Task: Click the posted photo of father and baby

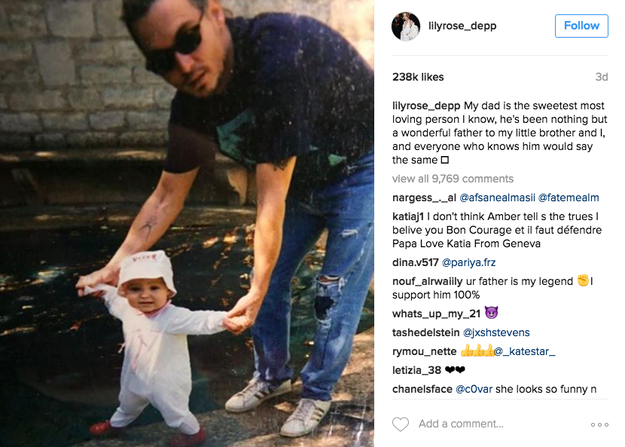Action: (x=187, y=223)
